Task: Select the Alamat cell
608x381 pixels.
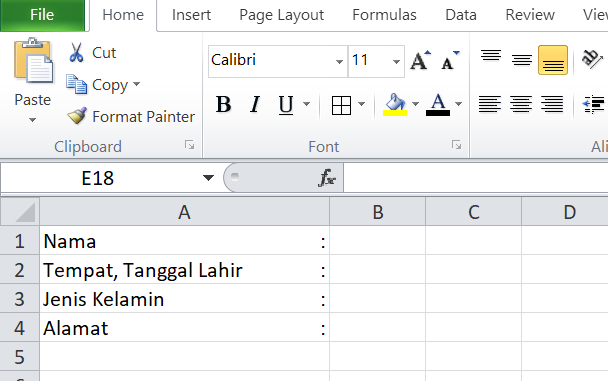Action: (185, 328)
